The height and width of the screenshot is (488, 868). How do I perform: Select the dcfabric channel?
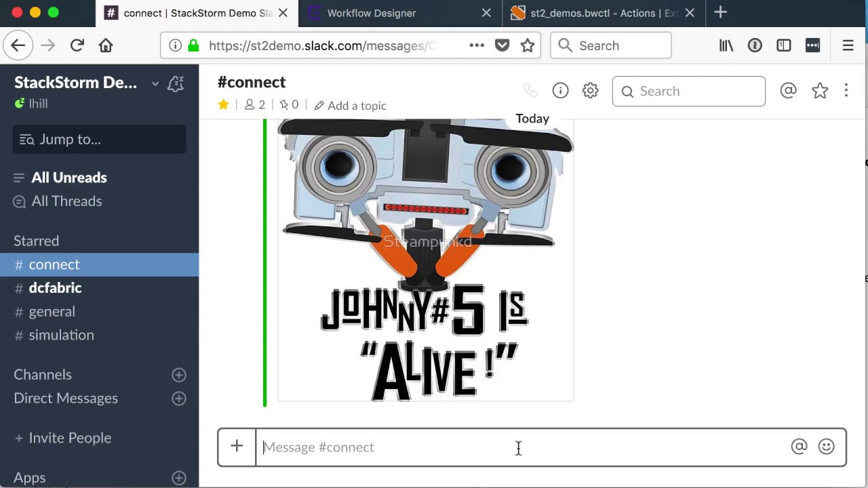[x=99, y=288]
